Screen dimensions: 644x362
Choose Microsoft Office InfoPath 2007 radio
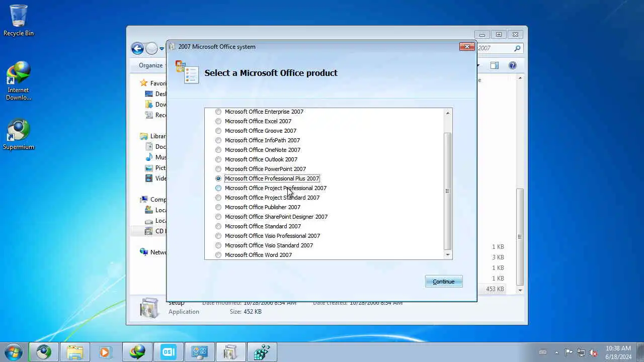tap(218, 140)
